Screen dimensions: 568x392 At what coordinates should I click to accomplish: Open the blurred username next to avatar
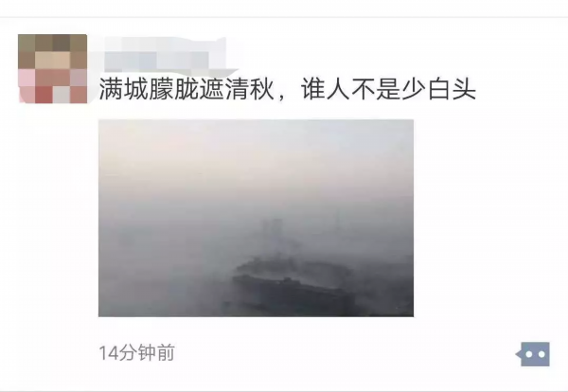[165, 54]
